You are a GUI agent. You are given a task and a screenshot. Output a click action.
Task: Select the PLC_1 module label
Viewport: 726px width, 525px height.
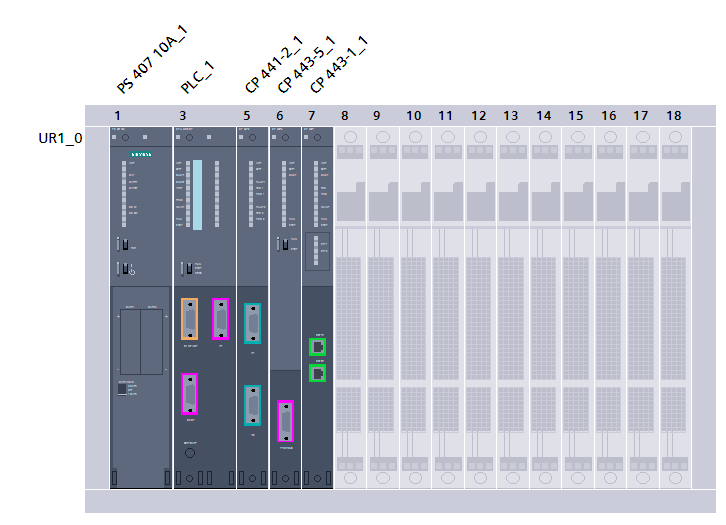point(197,77)
